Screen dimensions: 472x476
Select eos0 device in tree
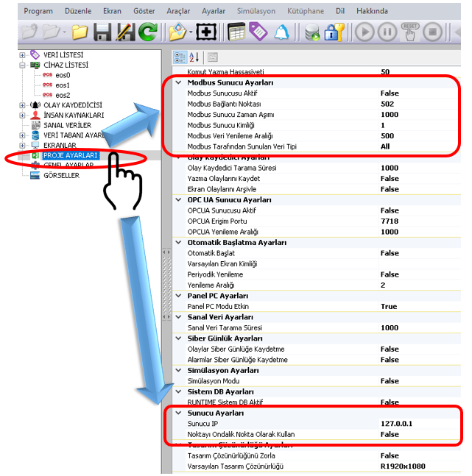point(63,75)
